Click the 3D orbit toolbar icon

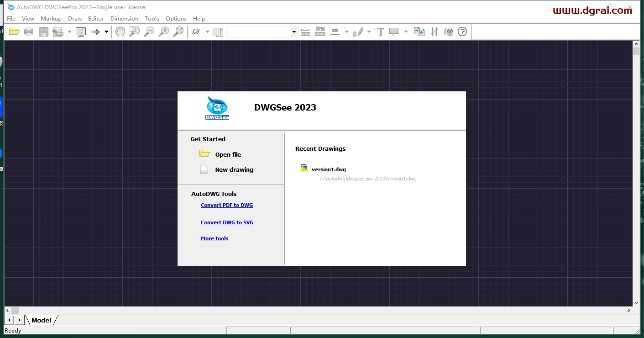196,32
